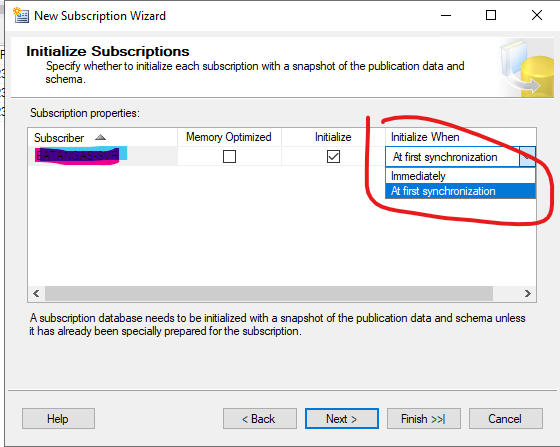Viewport: 560px width, 447px height.
Task: Cancel the subscription wizard
Action: tap(505, 418)
